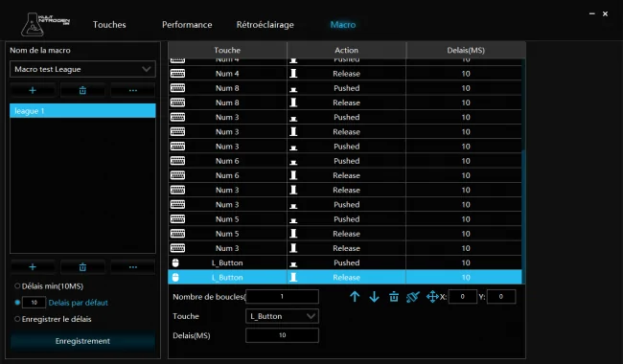Click the macro steps table scrollbar
Screen dimensions: 623x364
[x=523, y=216]
